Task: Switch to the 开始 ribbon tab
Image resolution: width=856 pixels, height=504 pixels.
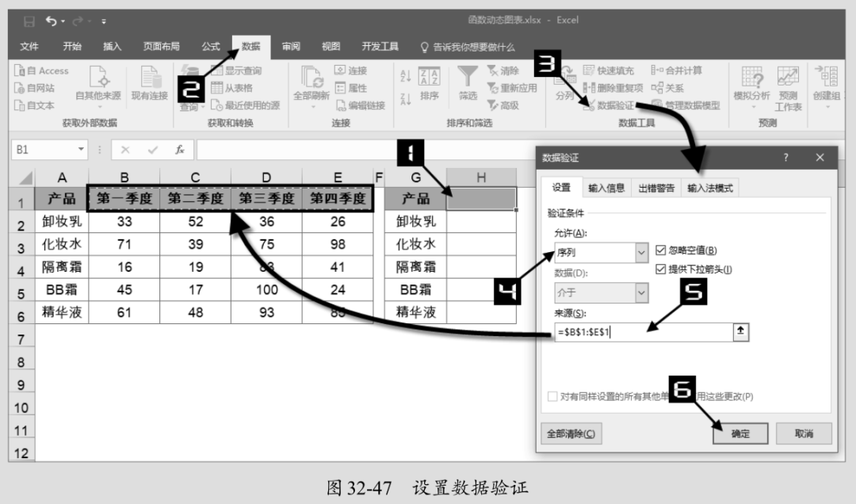Action: pyautogui.click(x=71, y=47)
